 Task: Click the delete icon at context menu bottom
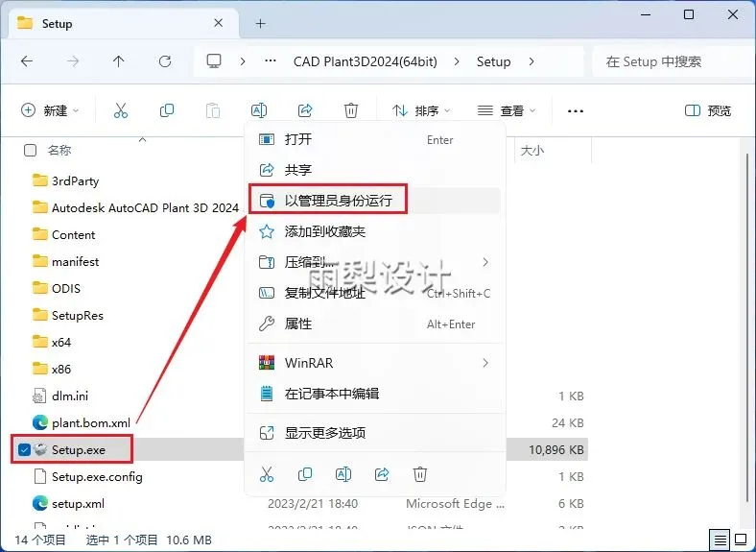(x=420, y=474)
